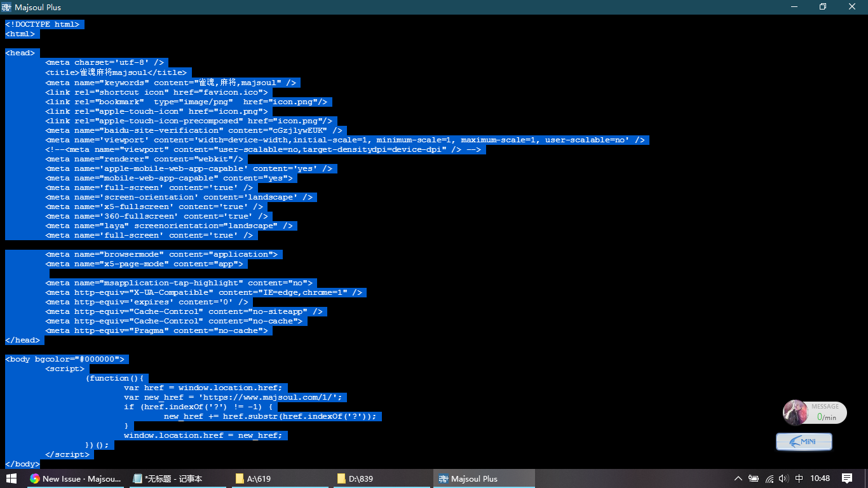
Task: Open the volume speaker tray icon
Action: 783,478
